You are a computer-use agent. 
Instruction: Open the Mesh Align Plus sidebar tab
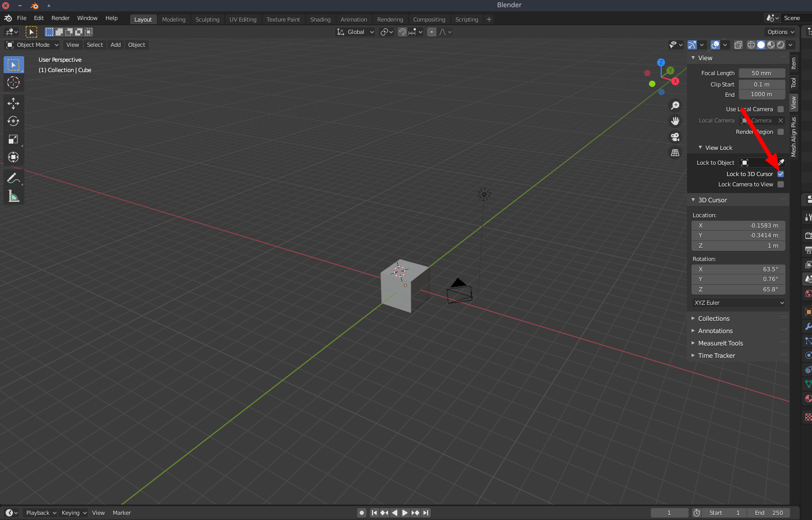[x=794, y=136]
